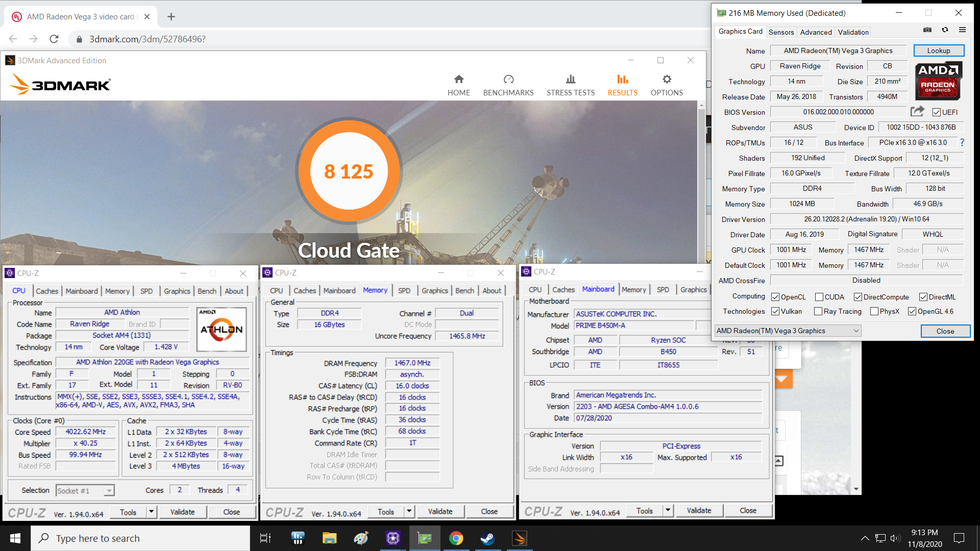Expand Tools dropdown arrow in Mainboard tab window

pos(668,510)
